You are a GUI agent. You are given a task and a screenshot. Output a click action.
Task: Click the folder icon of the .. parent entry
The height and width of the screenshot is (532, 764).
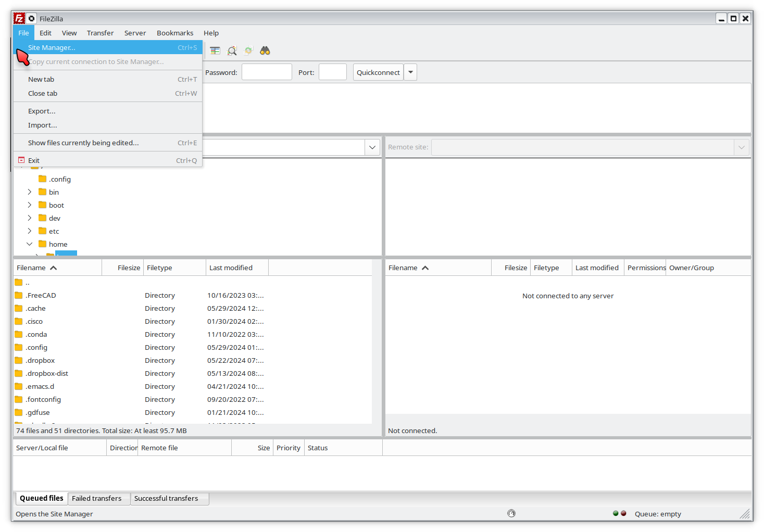coord(19,282)
